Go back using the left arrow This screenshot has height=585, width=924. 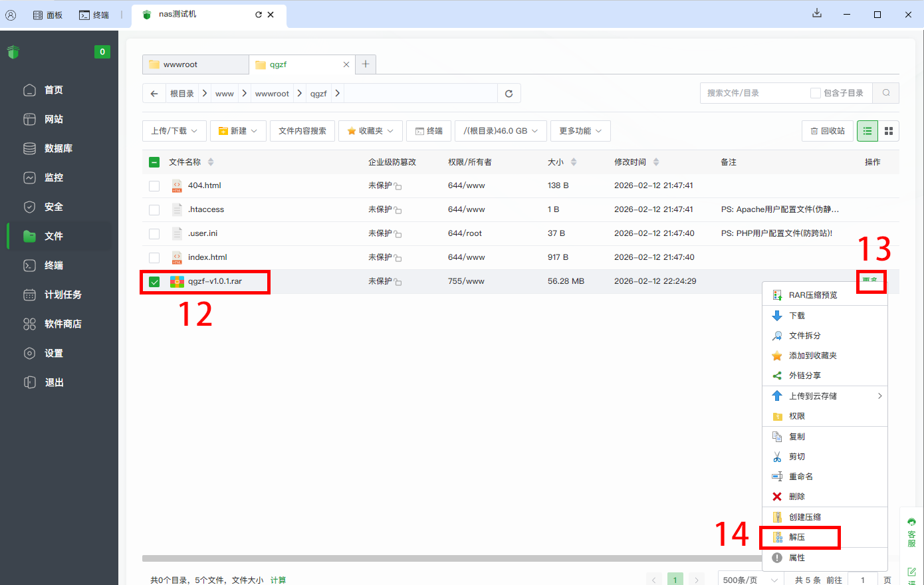pyautogui.click(x=154, y=94)
